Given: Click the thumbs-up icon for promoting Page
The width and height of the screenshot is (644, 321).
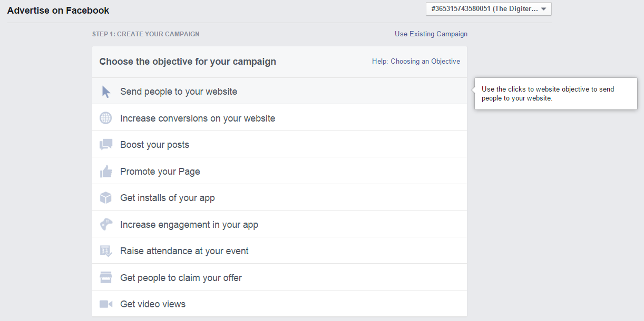Looking at the screenshot, I should pyautogui.click(x=106, y=171).
